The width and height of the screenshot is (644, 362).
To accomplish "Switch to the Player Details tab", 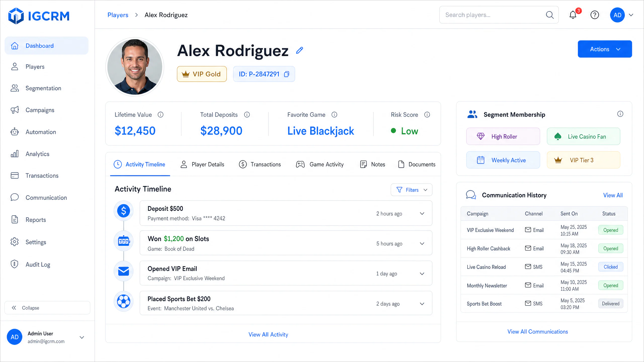I will [x=202, y=164].
